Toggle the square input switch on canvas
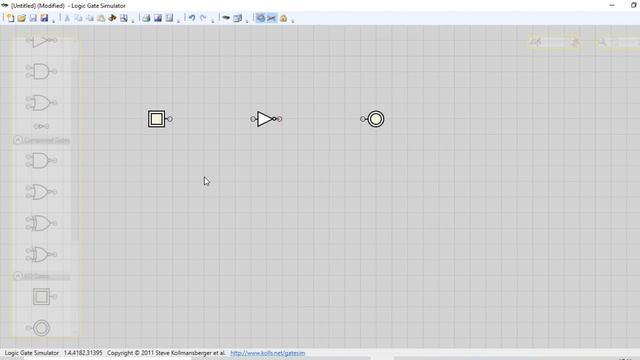The height and width of the screenshot is (360, 640). (156, 119)
